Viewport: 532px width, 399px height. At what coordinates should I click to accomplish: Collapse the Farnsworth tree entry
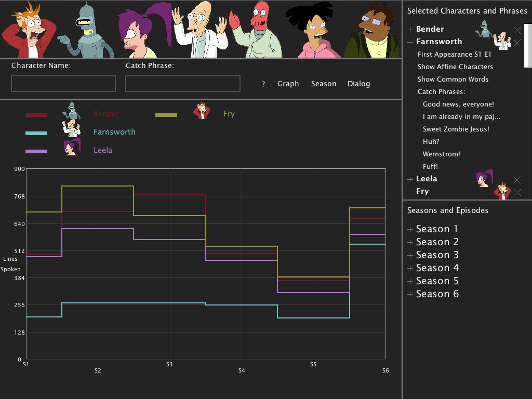[410, 43]
